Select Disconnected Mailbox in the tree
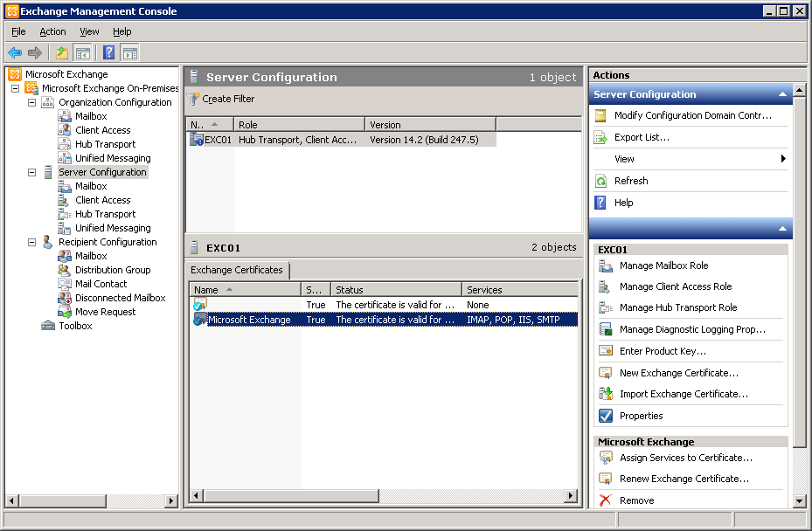 (x=120, y=298)
